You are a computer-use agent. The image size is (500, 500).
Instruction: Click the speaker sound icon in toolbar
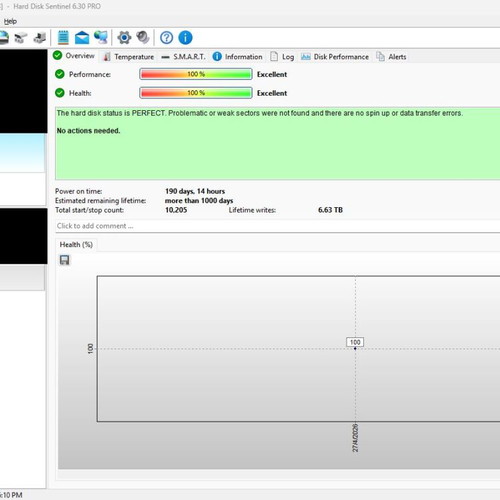pos(143,37)
